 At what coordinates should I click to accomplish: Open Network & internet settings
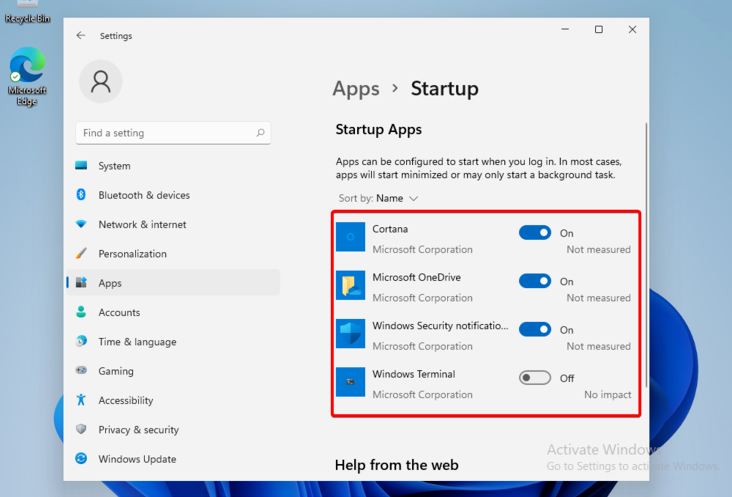(x=174, y=224)
